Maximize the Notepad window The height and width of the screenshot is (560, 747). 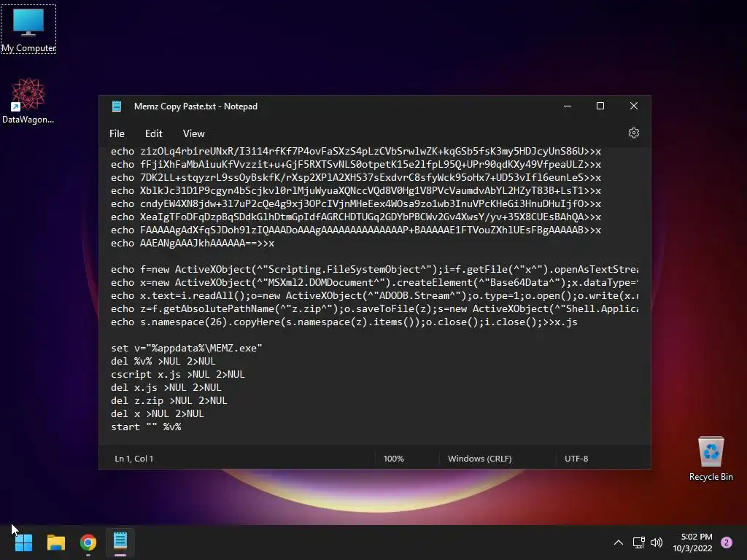click(x=600, y=106)
